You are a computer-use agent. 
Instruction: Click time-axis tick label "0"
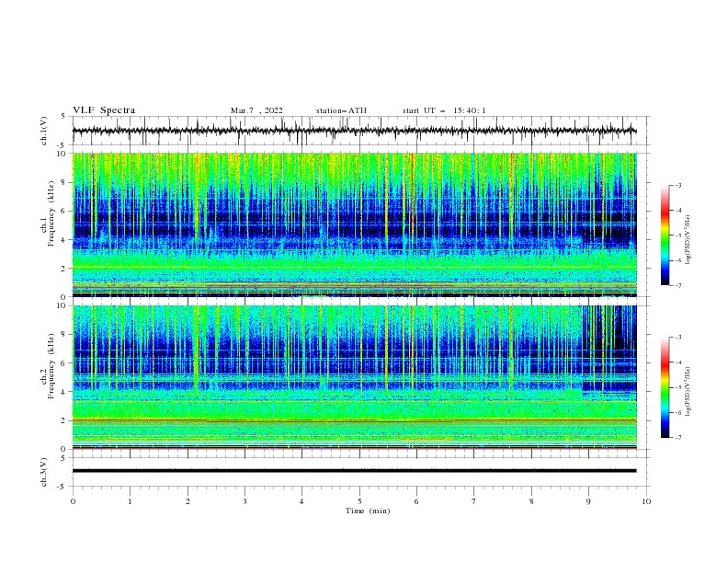[73, 501]
